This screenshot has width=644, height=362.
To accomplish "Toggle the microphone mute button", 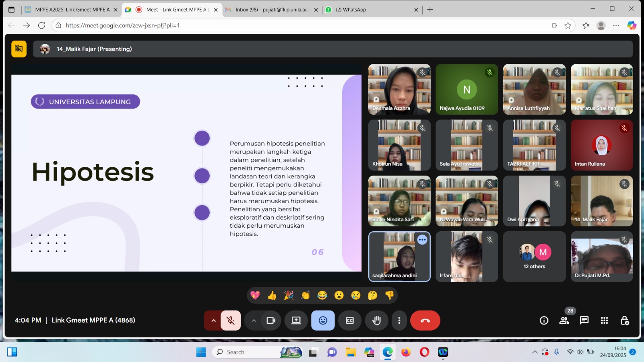I will click(x=231, y=321).
